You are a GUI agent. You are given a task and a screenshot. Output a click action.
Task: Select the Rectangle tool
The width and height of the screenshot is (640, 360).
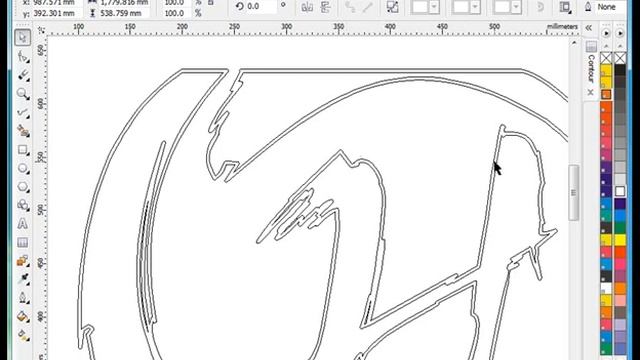22,150
